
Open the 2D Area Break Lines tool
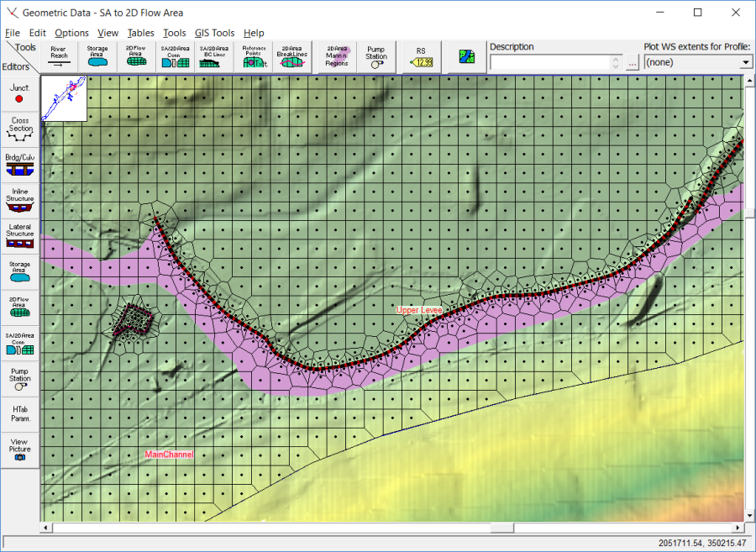click(x=291, y=54)
